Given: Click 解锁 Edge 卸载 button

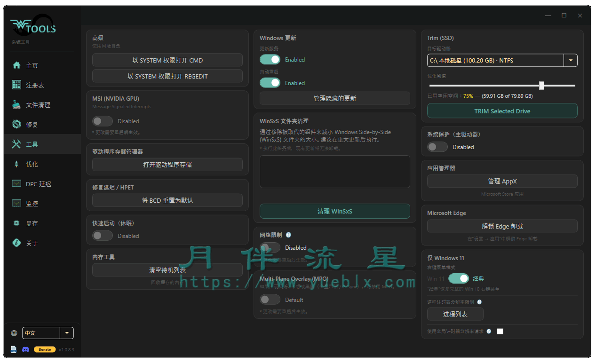Looking at the screenshot, I should click(502, 226).
